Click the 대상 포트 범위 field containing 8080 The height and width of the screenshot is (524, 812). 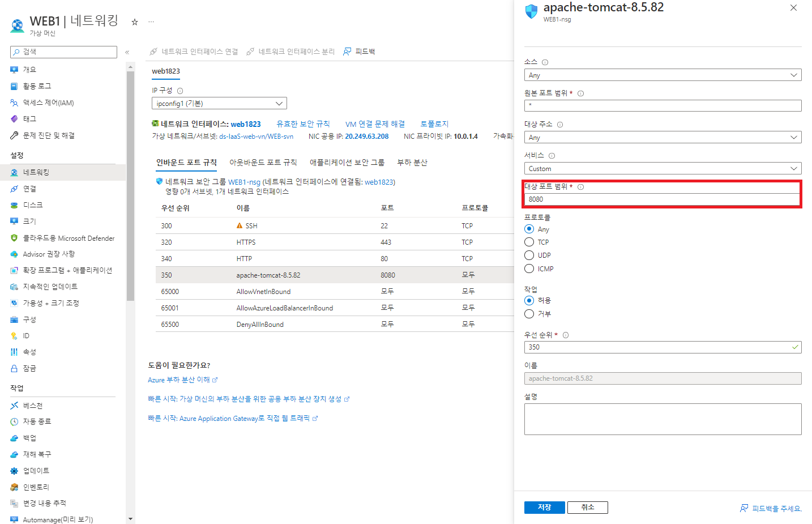pos(663,199)
